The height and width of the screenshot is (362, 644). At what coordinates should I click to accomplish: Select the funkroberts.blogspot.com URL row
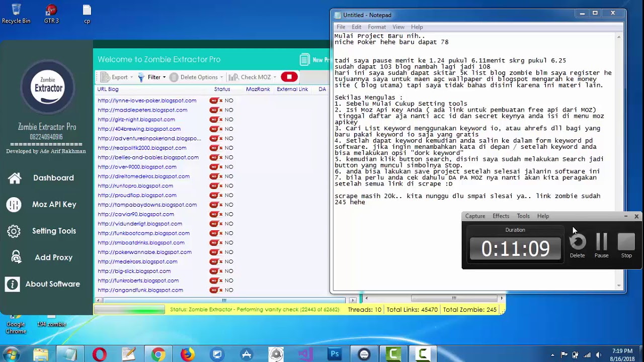coord(138,281)
